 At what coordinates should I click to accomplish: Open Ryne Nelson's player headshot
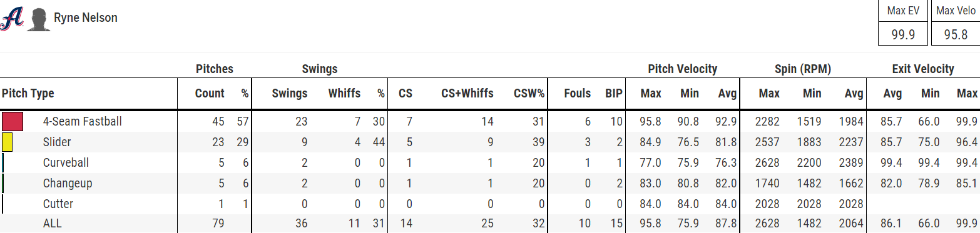[x=39, y=20]
